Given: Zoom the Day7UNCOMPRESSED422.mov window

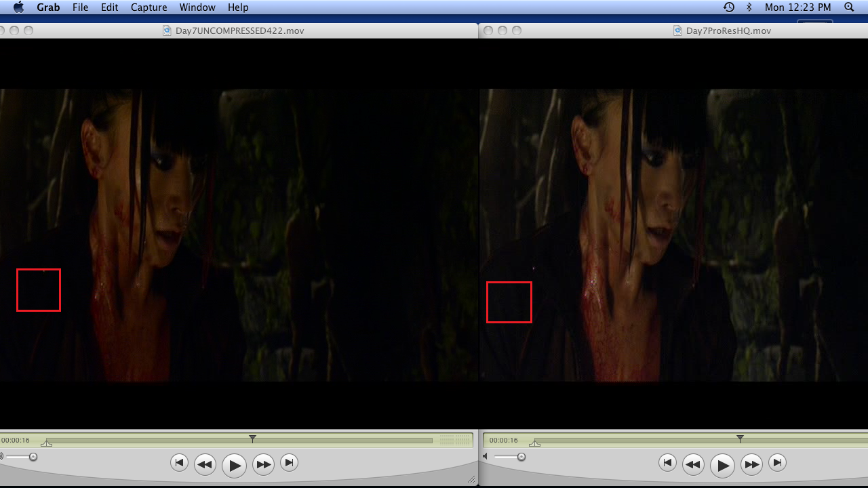Looking at the screenshot, I should pos(28,30).
